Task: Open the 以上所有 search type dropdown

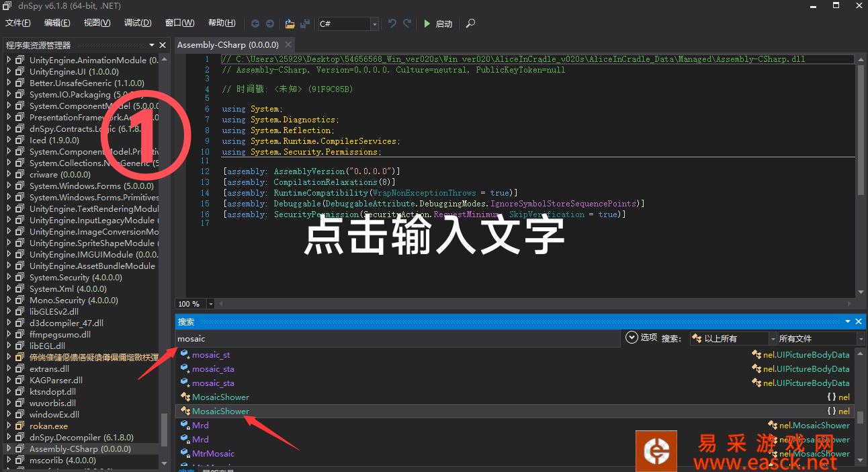Action: pyautogui.click(x=773, y=338)
